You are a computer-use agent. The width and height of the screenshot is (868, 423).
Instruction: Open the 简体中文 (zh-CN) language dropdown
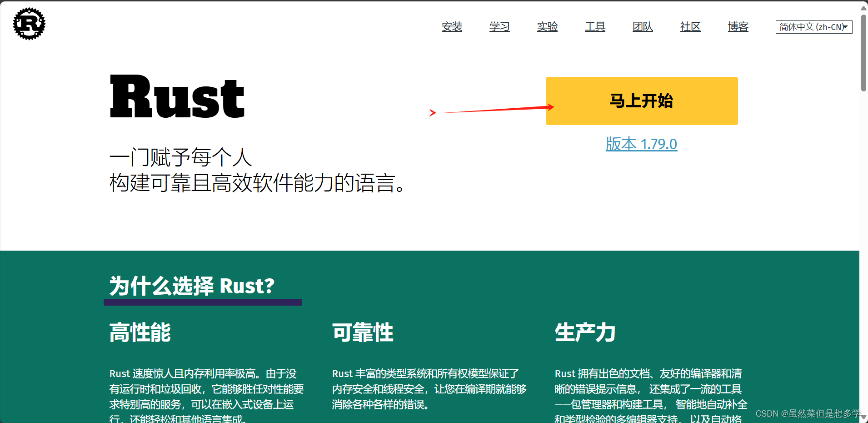[x=813, y=27]
